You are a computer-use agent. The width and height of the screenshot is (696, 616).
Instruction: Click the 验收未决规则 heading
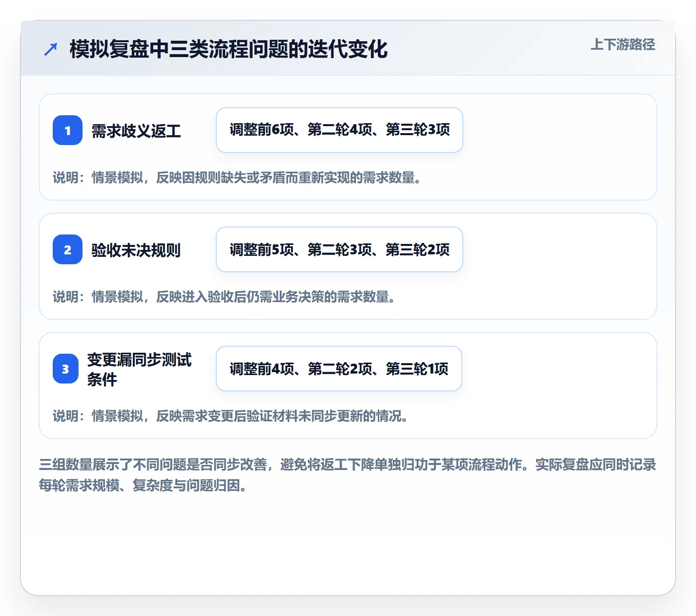(136, 250)
